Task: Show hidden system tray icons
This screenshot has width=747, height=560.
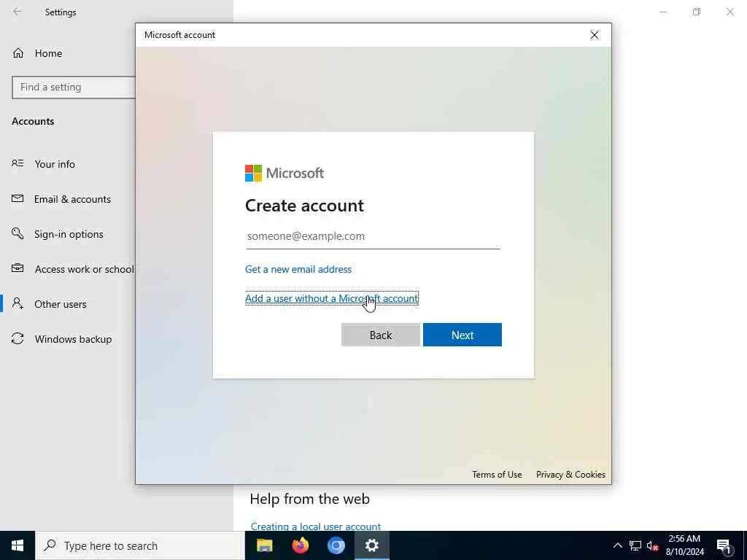Action: [617, 545]
